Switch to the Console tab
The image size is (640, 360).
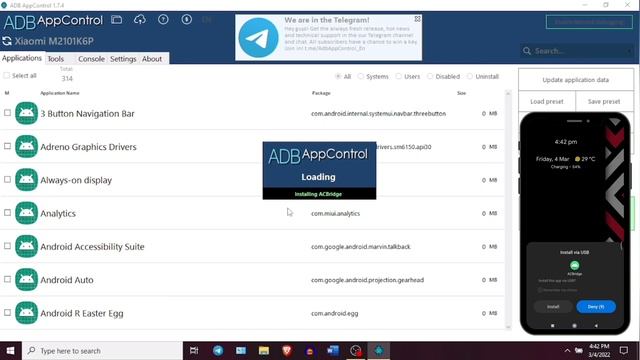point(91,59)
